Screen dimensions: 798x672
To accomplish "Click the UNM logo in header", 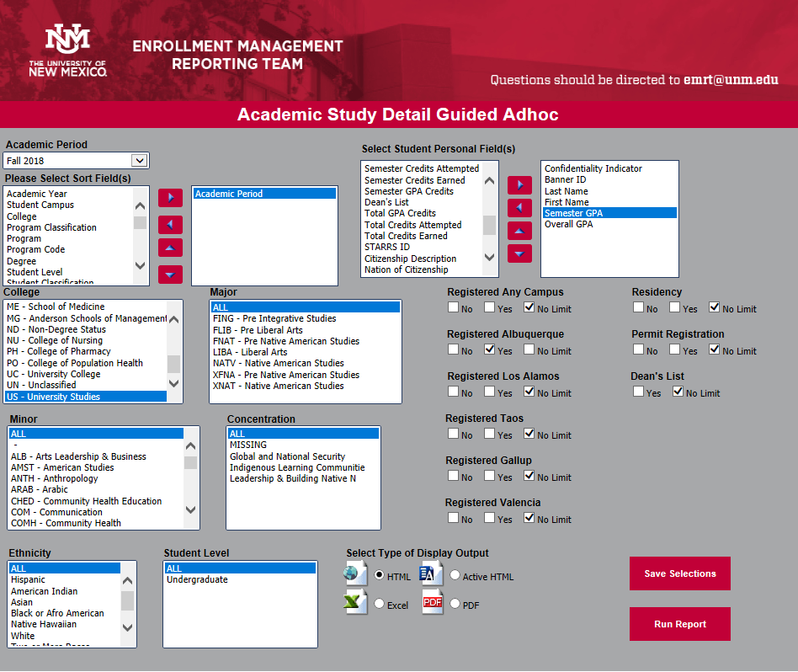I will [67, 50].
